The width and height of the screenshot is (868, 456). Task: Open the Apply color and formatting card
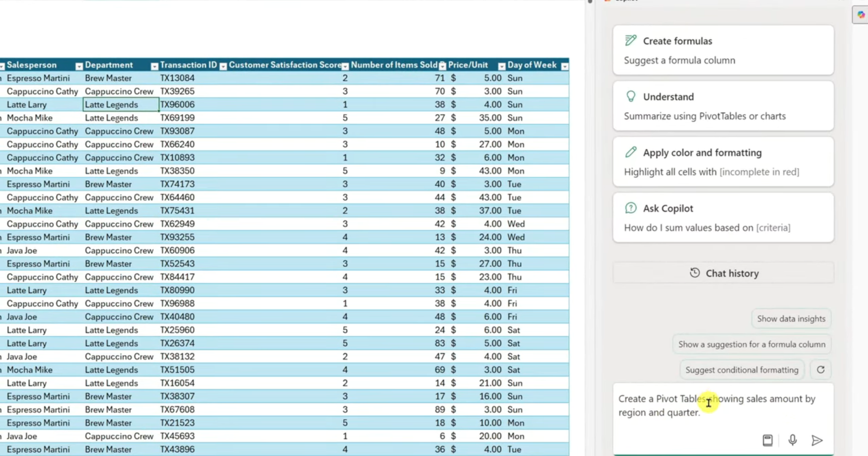pos(723,162)
